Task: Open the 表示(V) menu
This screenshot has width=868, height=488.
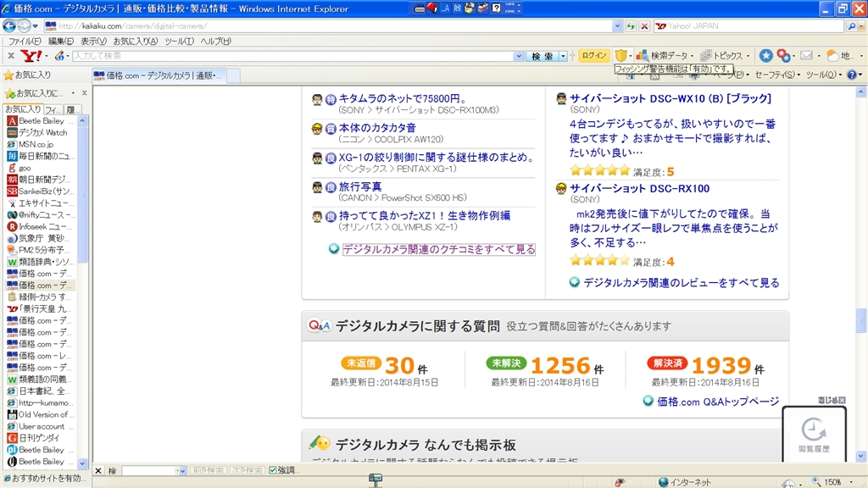Action: [93, 41]
